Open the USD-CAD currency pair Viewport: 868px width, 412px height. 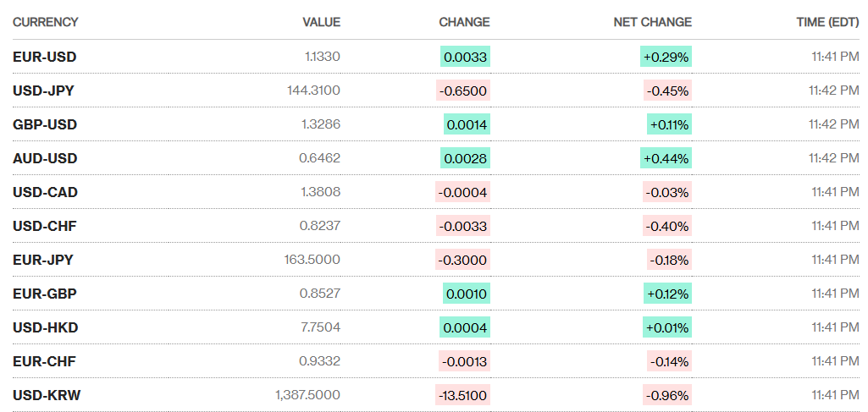(45, 192)
